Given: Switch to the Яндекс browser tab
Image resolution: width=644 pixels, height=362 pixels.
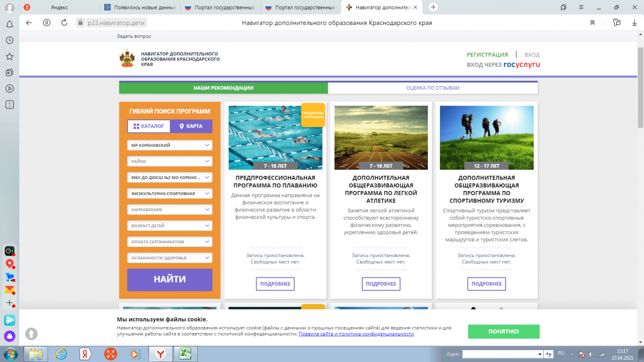Looking at the screenshot, I should (x=59, y=7).
